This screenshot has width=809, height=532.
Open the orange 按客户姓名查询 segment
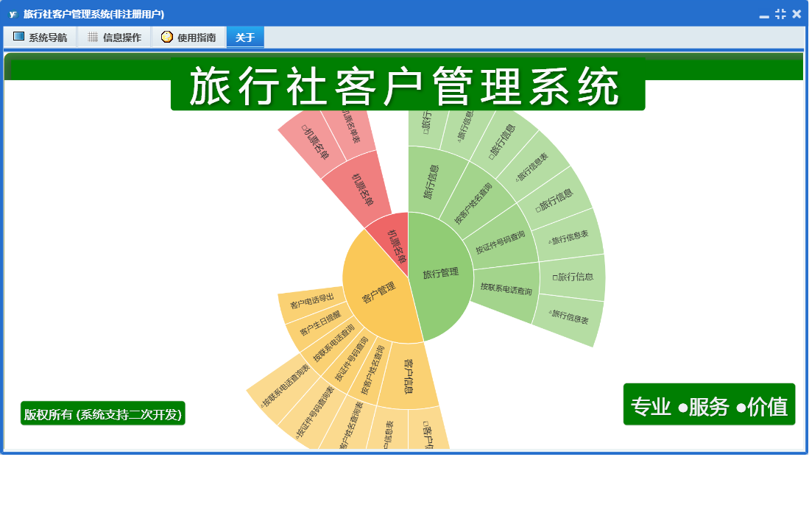click(372, 371)
